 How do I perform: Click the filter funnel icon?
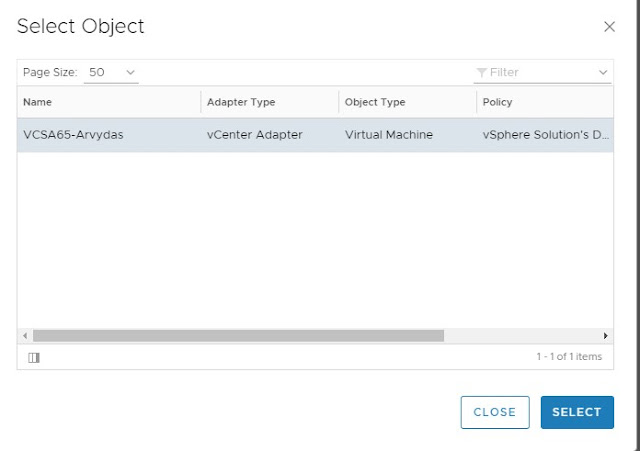tap(482, 72)
